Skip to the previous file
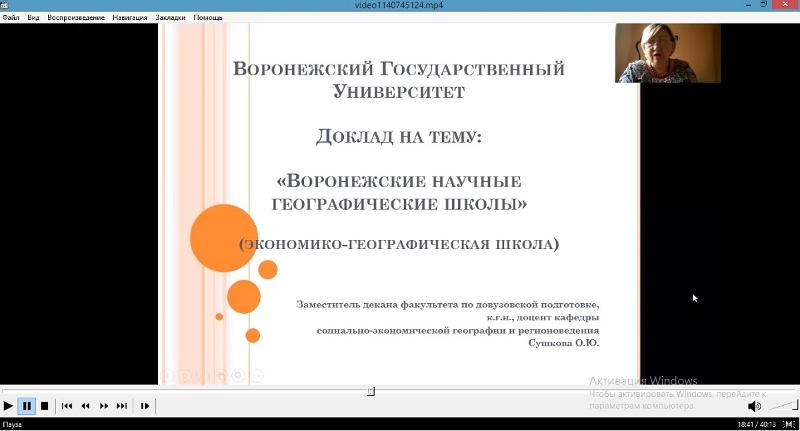Screen dimensions: 800x431 point(67,406)
